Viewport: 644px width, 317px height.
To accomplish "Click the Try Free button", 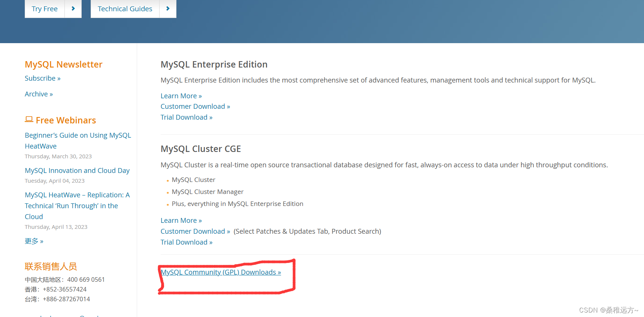I will [45, 9].
